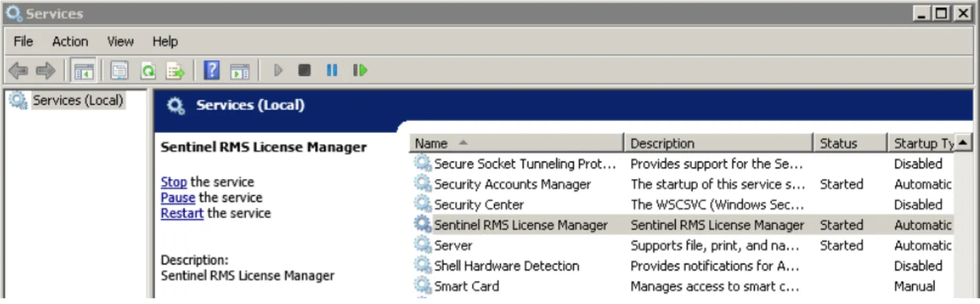Click the Export List toolbar icon

175,70
